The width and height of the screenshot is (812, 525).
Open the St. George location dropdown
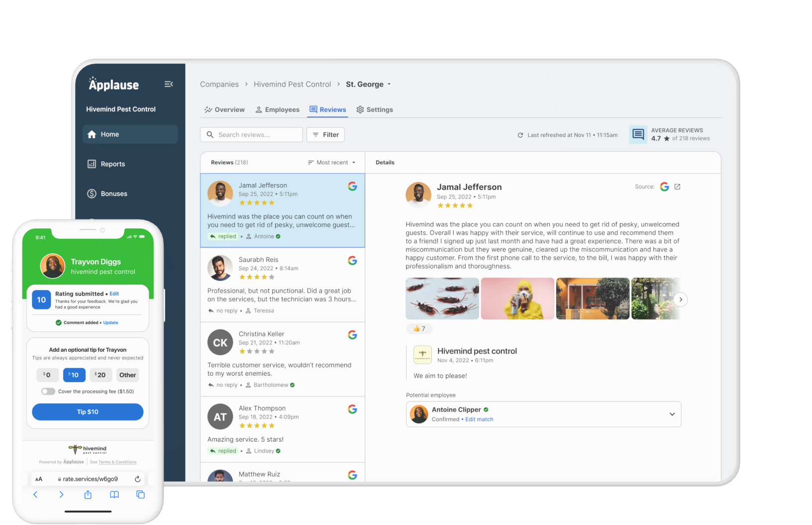coord(368,84)
